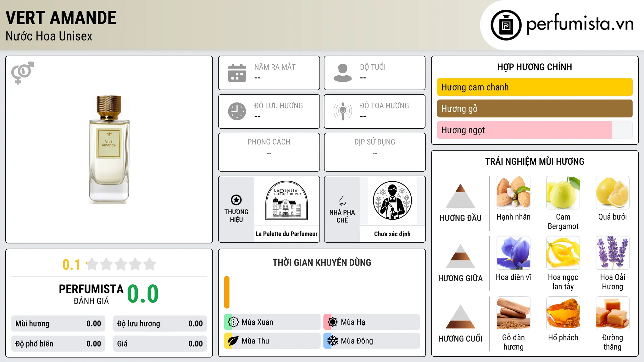Open the Quả bưởi note image
The height and width of the screenshot is (362, 644).
pos(613,193)
